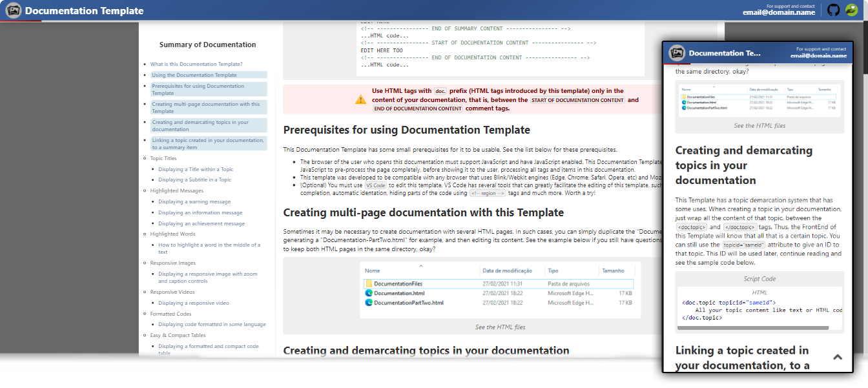Click the scroll-to-top chevron in mobile preview
The image size is (868, 388).
pos(838,356)
